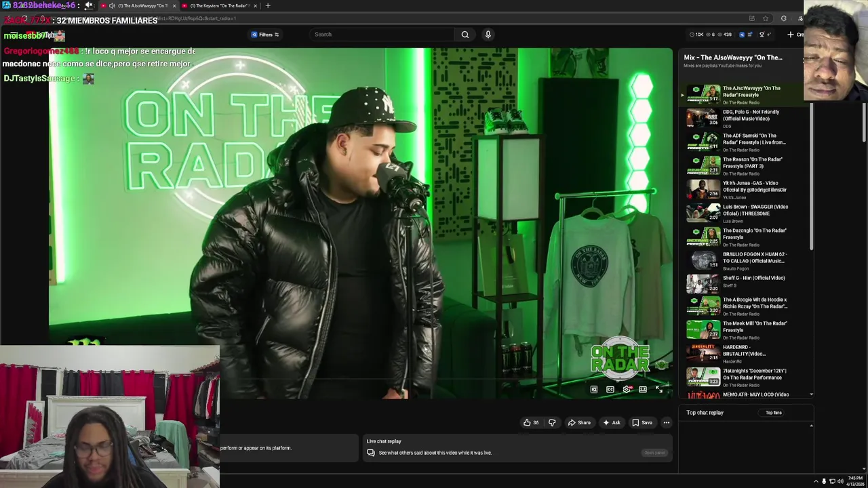Bookmark this page with the star icon
Screen dimensions: 868x488
(x=766, y=18)
